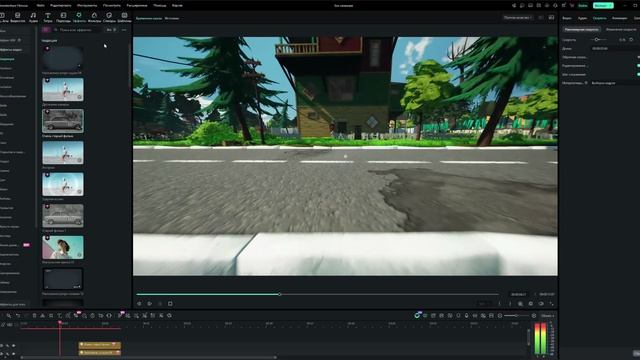
Task: Open the preview quality dropdown
Action: click(x=518, y=18)
